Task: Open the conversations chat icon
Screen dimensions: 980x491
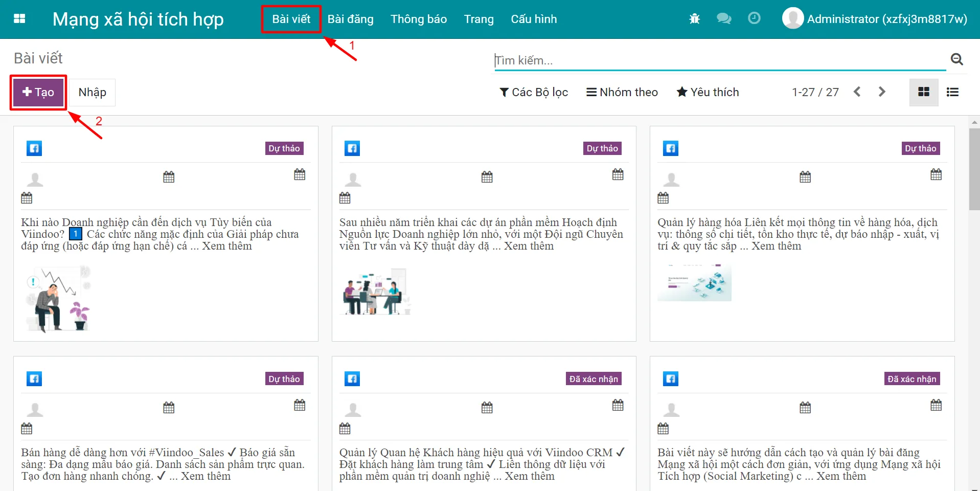Action: tap(724, 19)
